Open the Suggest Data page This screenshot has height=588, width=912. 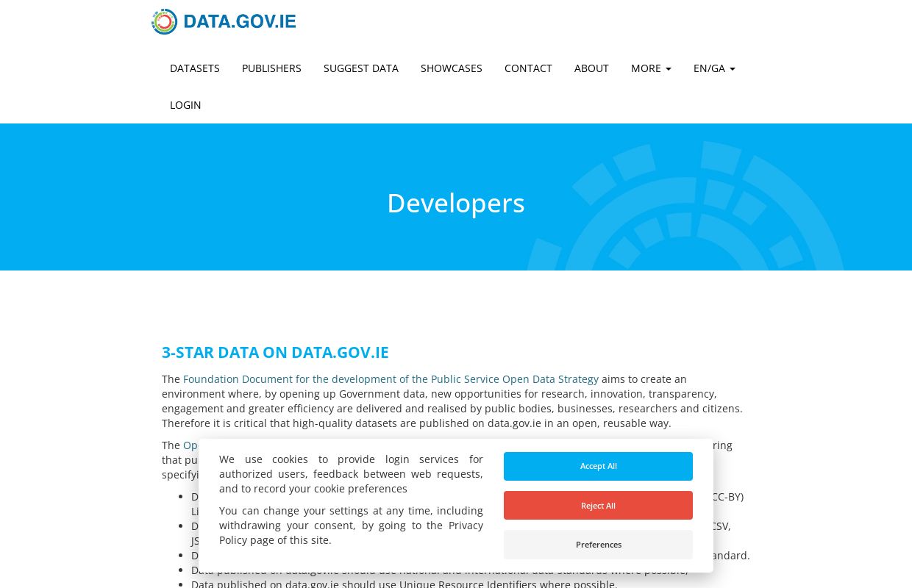coord(361,68)
